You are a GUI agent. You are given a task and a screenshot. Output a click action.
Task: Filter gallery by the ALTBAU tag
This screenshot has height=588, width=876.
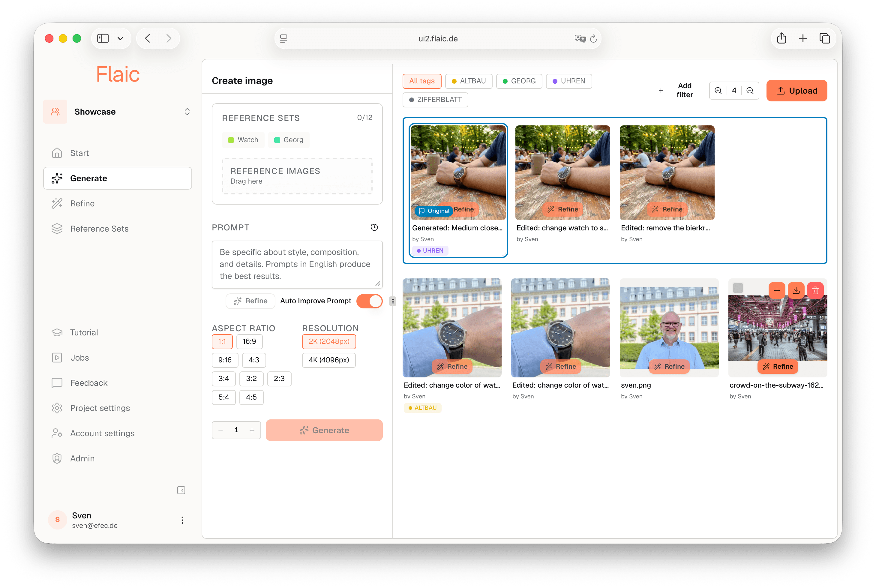click(x=469, y=81)
